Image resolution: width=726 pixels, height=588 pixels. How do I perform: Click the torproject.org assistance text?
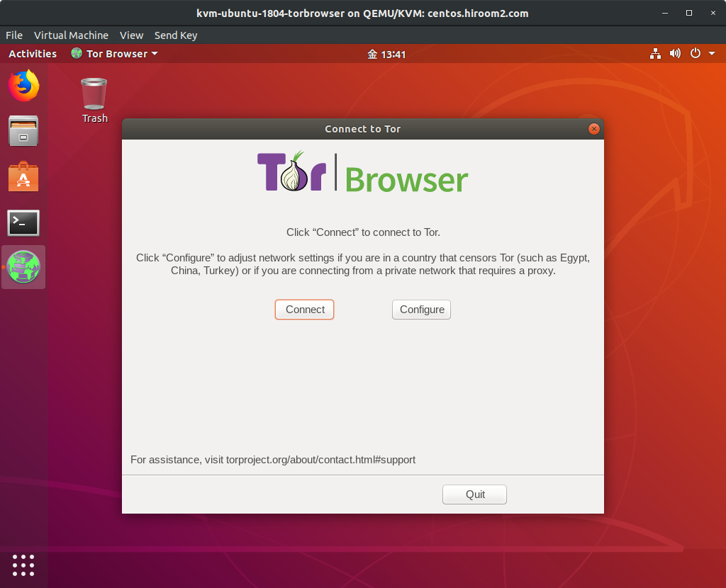(273, 460)
